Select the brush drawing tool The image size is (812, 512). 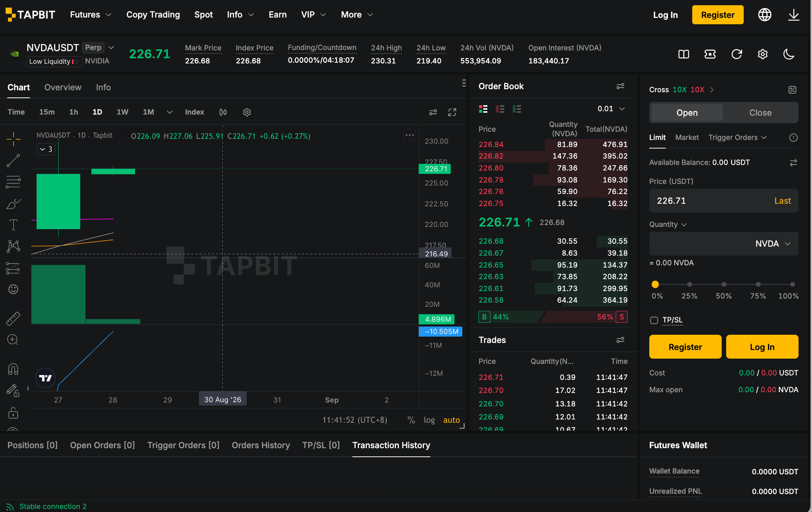click(x=13, y=203)
